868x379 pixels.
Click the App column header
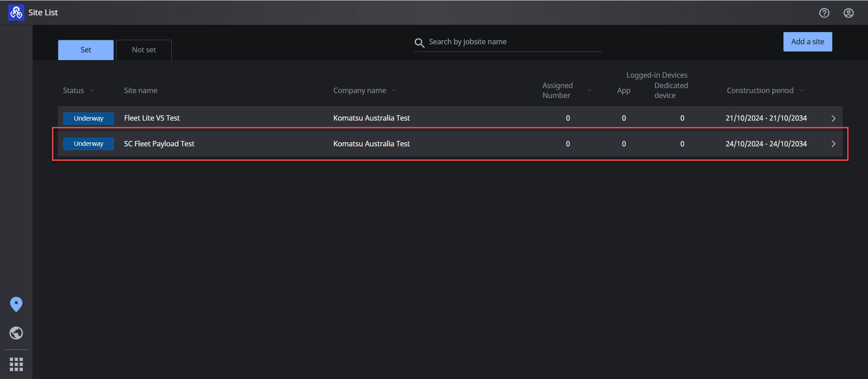pyautogui.click(x=624, y=90)
